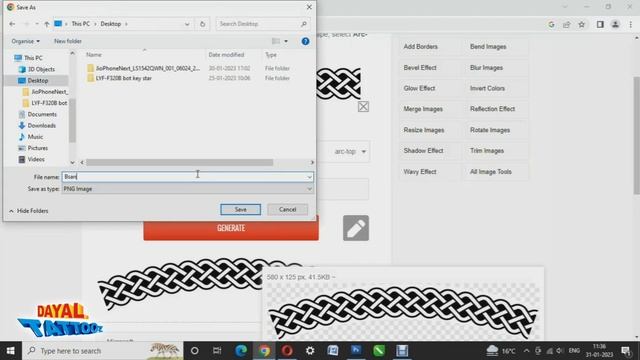Click the Cancel button
This screenshot has height=360, width=640.
[287, 209]
